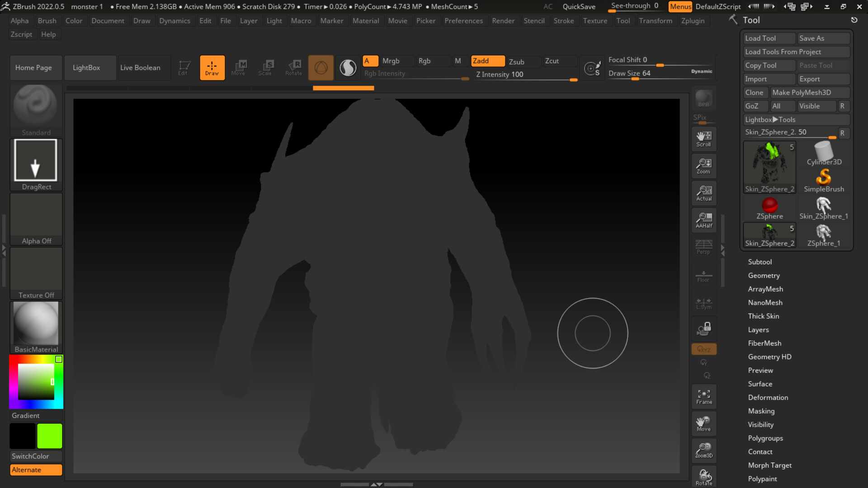The image size is (868, 488).
Task: Toggle Zadd mode
Action: tap(488, 61)
